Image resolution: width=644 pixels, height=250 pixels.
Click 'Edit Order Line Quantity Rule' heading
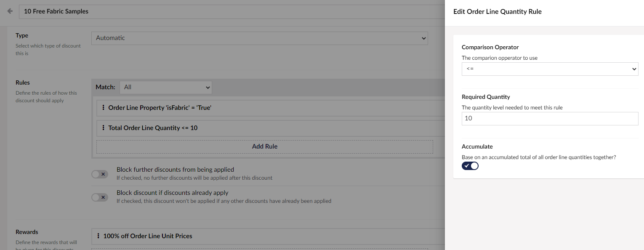pyautogui.click(x=498, y=12)
